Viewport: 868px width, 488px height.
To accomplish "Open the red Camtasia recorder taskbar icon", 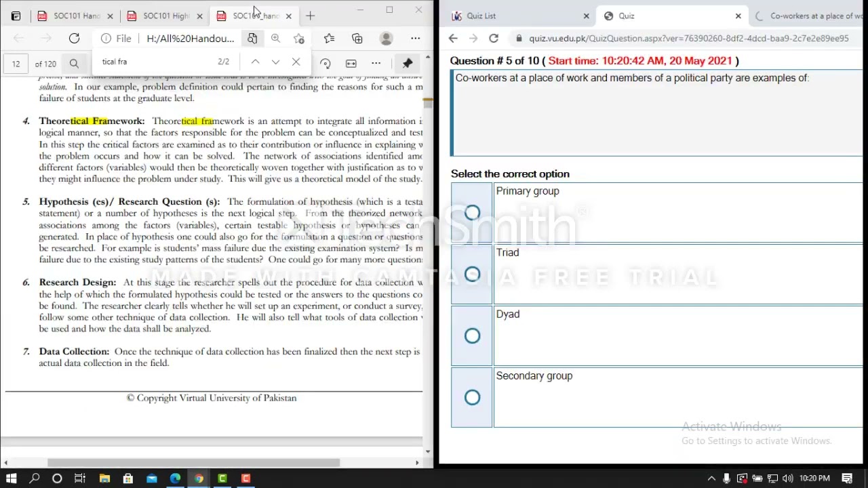I will (245, 479).
